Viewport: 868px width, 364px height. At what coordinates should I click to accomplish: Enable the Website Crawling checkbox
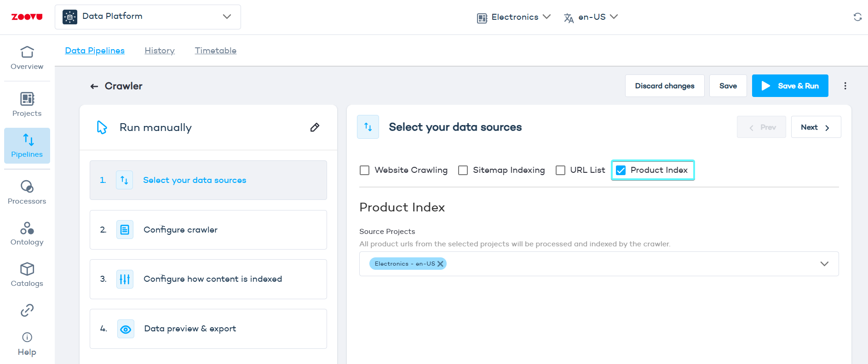pos(365,171)
